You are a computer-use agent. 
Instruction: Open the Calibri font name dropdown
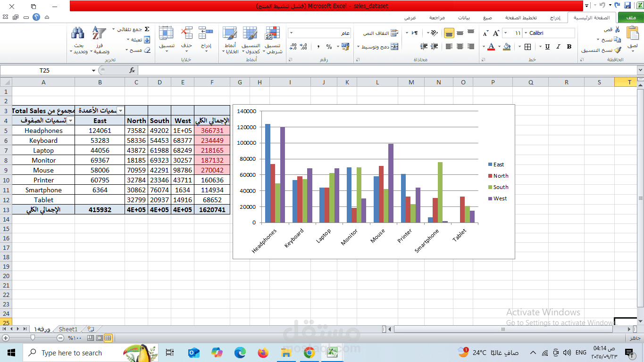pyautogui.click(x=525, y=33)
